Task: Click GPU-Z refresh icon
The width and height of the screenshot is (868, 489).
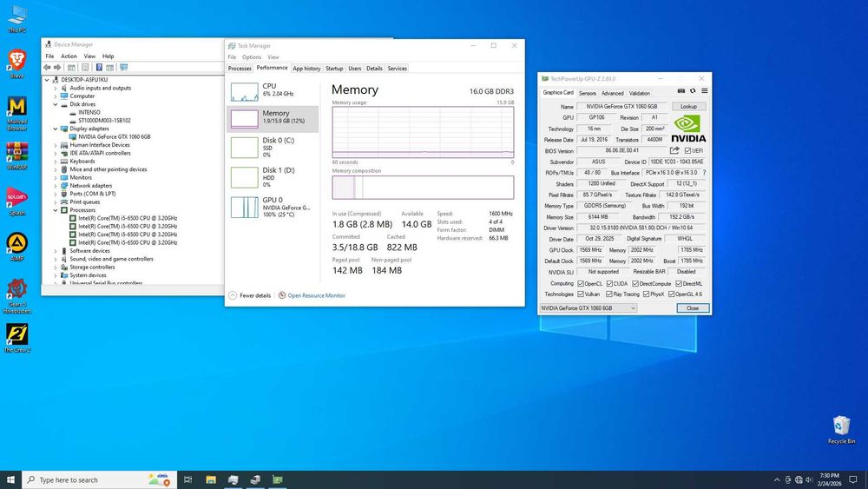Action: [x=693, y=91]
